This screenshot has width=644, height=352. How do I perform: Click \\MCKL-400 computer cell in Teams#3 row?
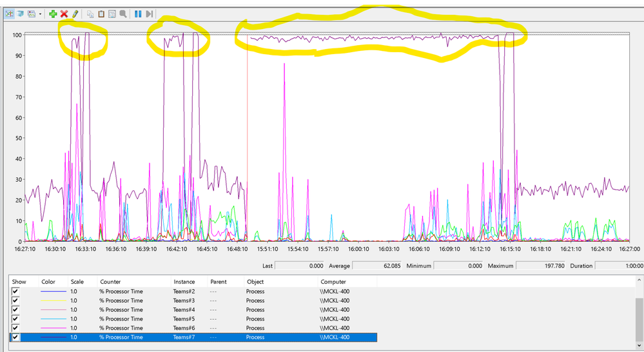(335, 300)
